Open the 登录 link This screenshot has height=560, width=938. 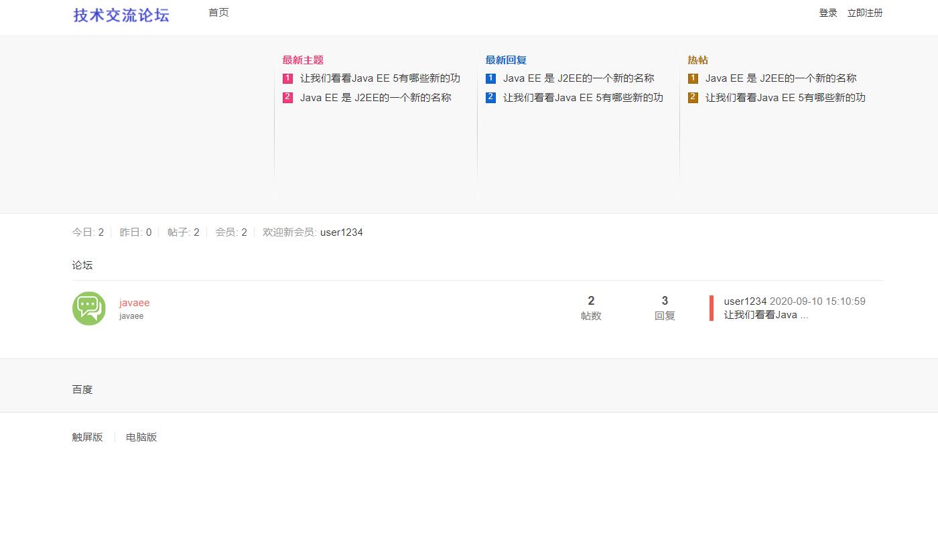click(828, 12)
